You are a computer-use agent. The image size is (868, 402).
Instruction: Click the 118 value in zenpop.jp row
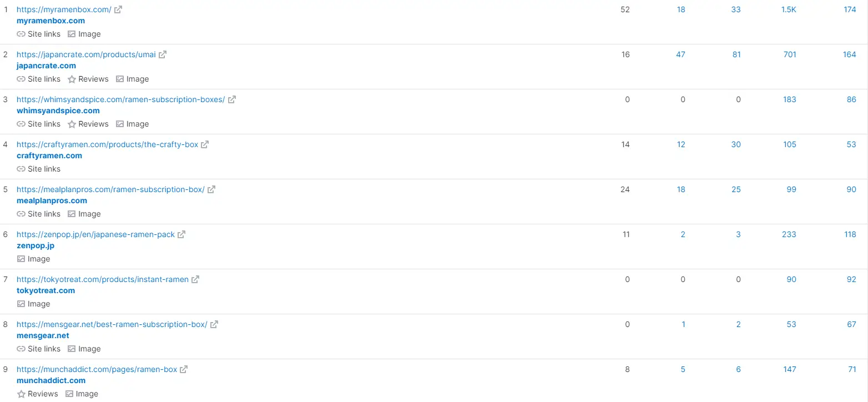[x=850, y=234]
